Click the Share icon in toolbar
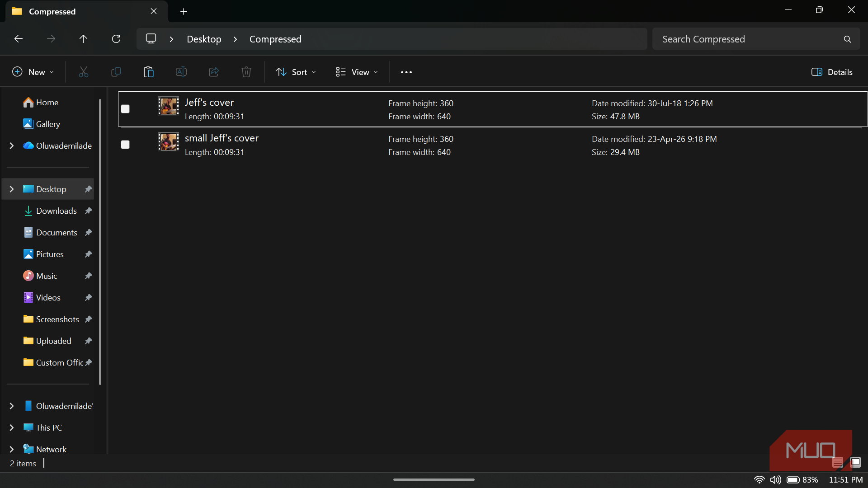This screenshot has height=488, width=868. [x=214, y=72]
